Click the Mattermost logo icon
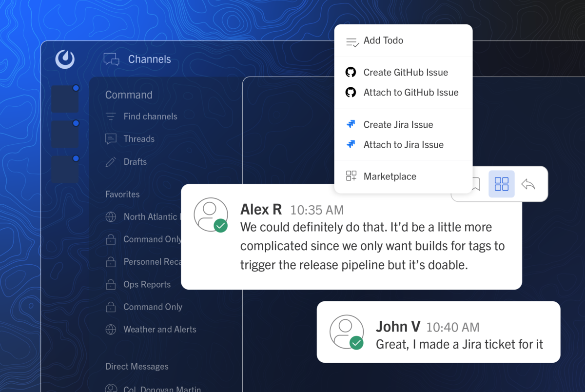585x392 pixels. [x=65, y=59]
